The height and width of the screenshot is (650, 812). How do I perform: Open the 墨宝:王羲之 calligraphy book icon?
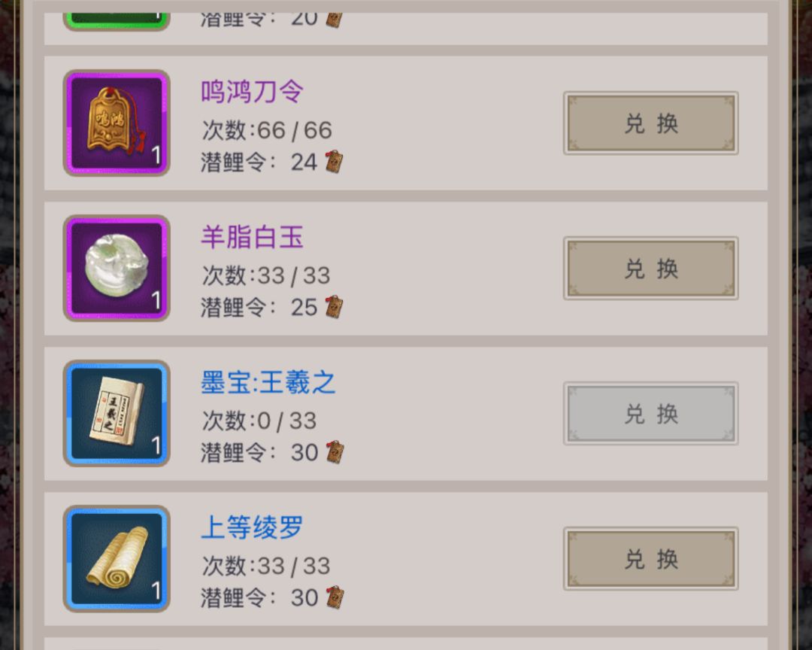(117, 413)
